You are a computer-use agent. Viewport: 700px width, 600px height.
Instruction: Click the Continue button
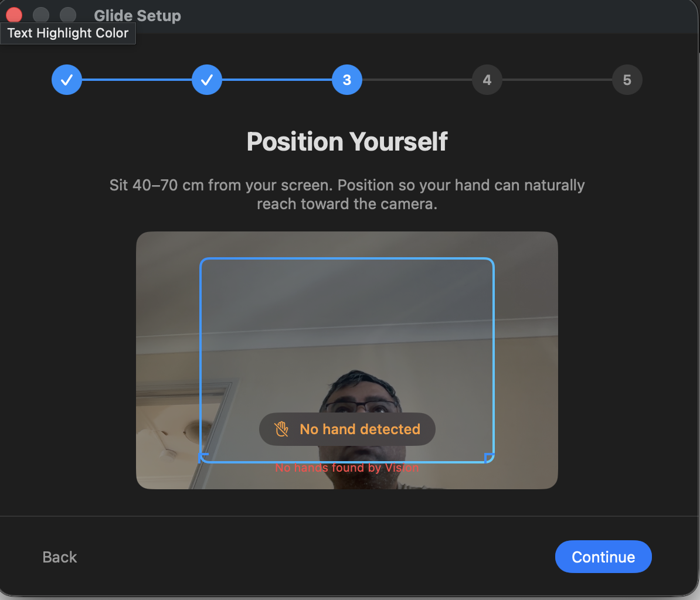(x=603, y=557)
